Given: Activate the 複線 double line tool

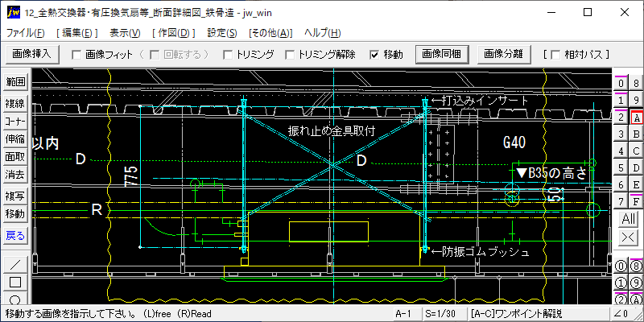Looking at the screenshot, I should (15, 105).
